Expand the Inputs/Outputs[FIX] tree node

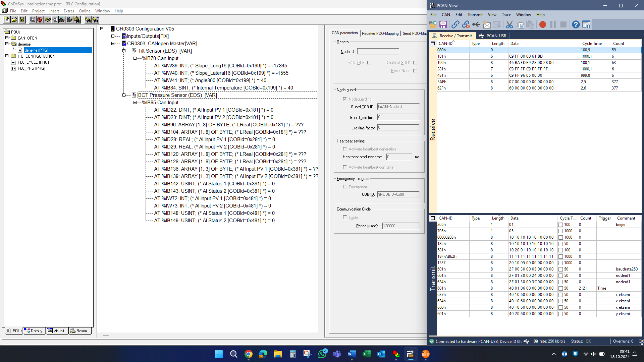point(113,36)
